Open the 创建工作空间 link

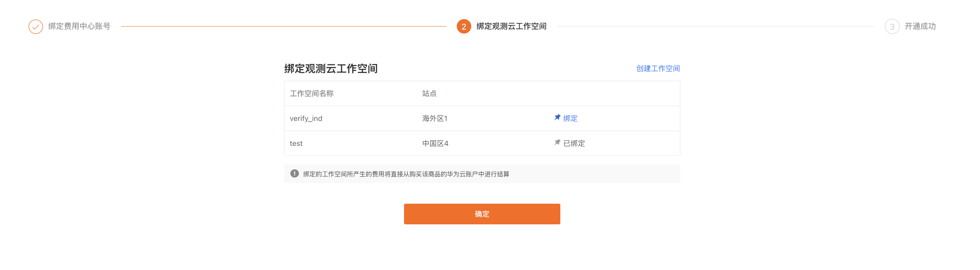click(x=658, y=69)
